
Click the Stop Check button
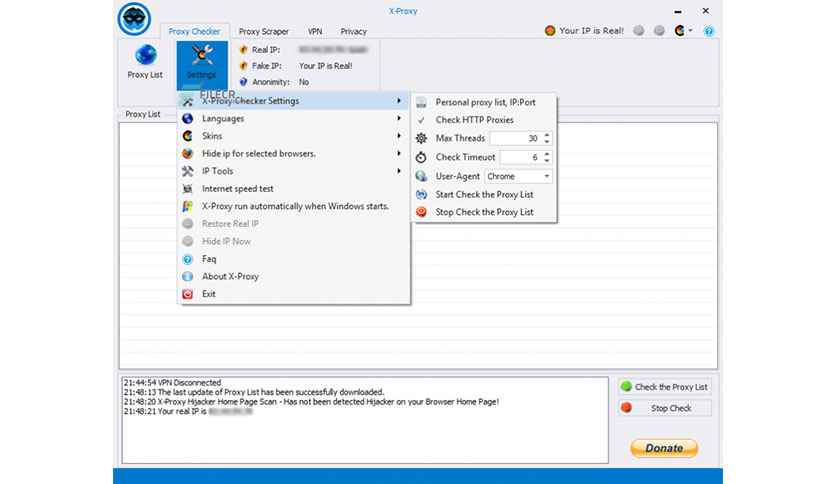click(665, 408)
